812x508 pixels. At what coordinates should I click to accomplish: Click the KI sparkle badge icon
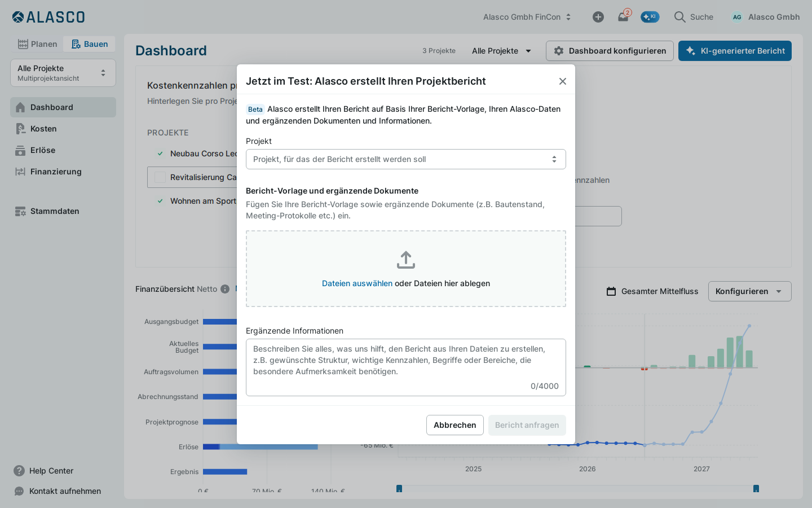coord(650,17)
